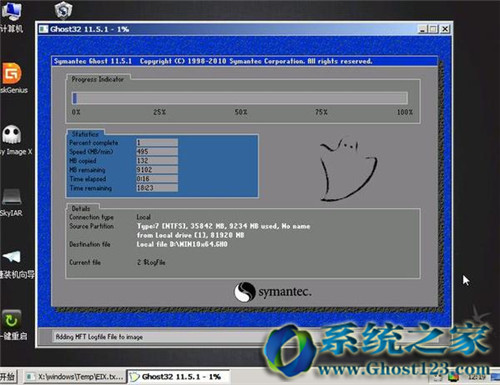Viewport: 500px width, 385px height.
Task: Click the Percent complete value field
Action: [x=157, y=143]
